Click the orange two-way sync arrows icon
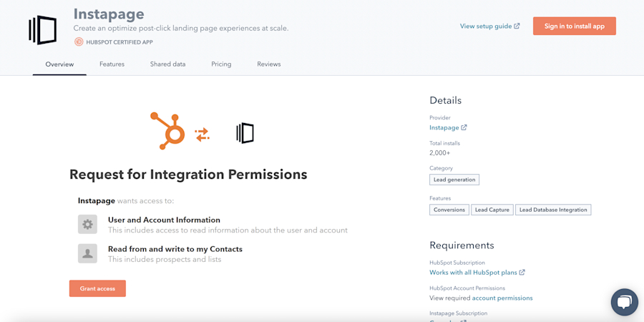The width and height of the screenshot is (644, 322). (x=202, y=135)
